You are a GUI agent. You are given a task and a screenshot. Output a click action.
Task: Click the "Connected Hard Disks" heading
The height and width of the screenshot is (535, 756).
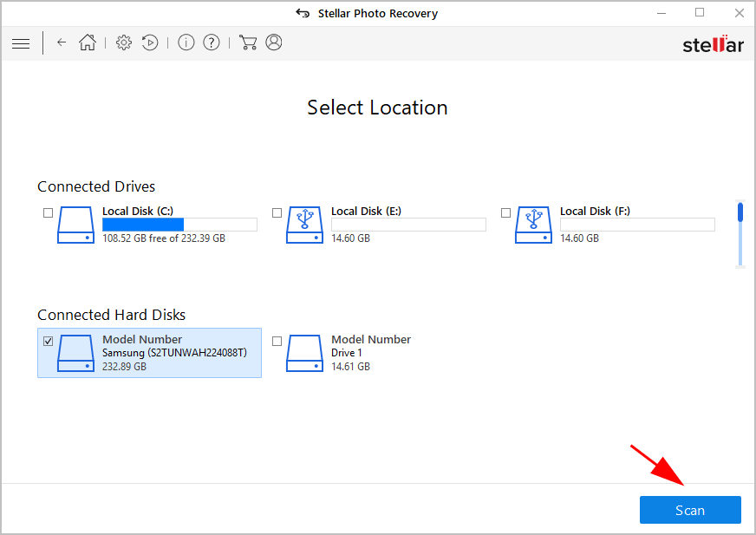pyautogui.click(x=111, y=315)
